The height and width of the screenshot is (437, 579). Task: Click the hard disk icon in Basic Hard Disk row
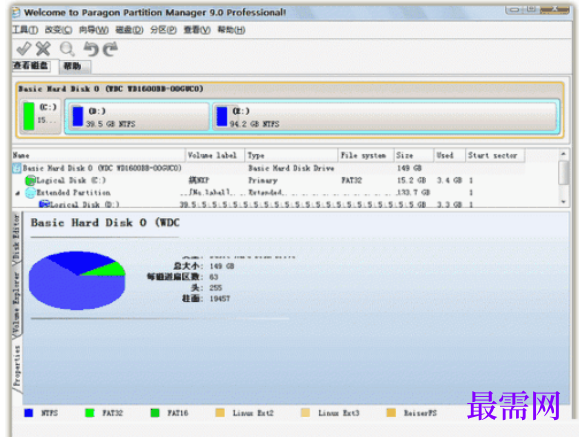[17, 168]
